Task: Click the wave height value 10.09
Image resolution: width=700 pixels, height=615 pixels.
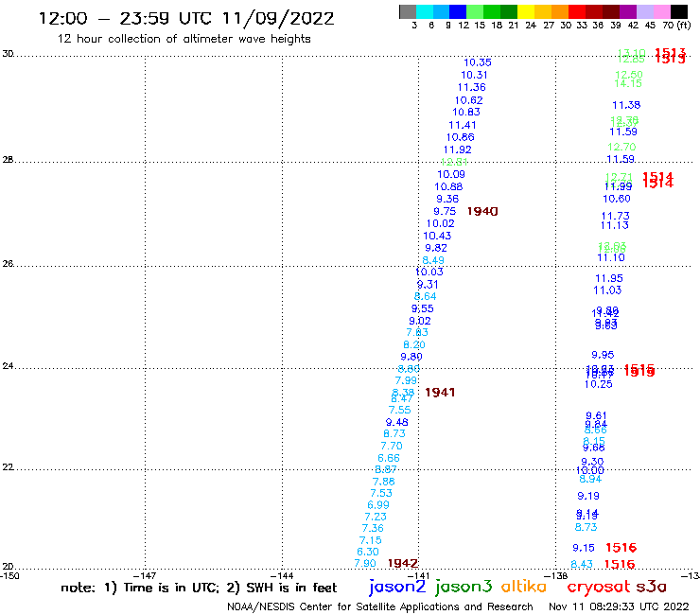Action: (451, 174)
